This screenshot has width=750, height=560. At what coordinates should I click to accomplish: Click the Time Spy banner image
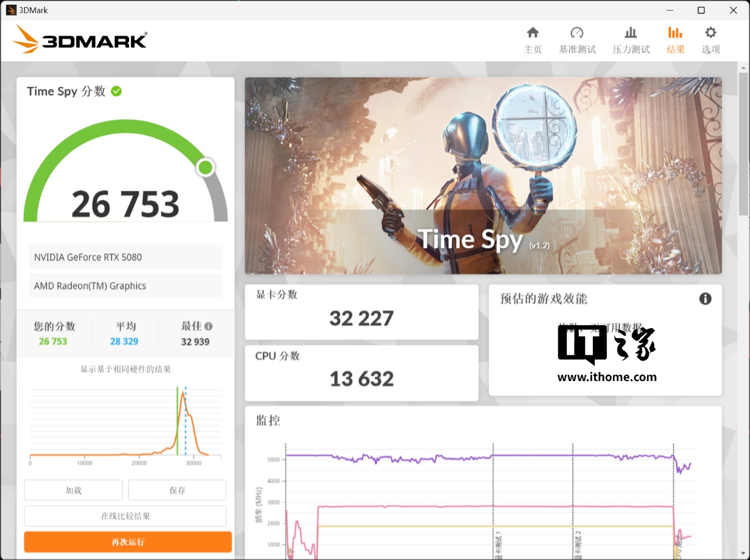[x=483, y=175]
